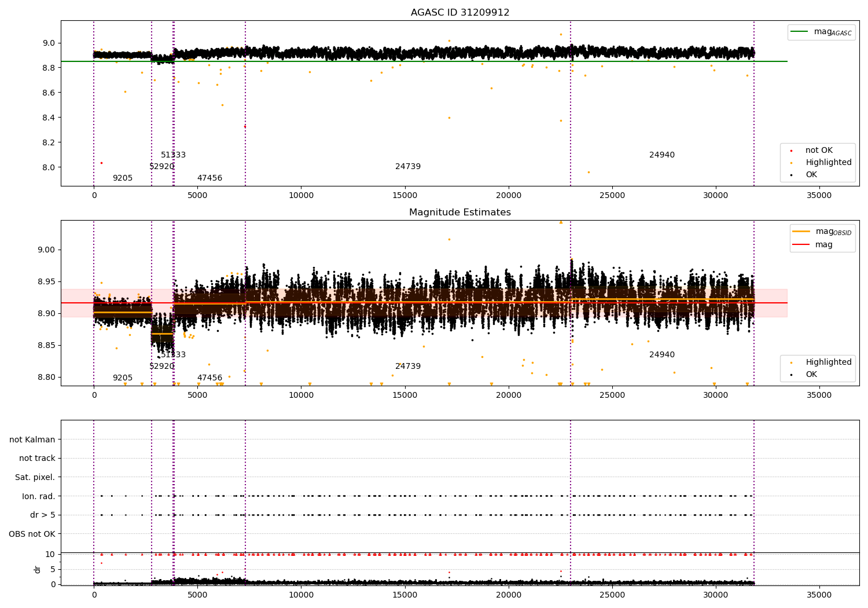Click red not-OK data point near magnitude 8.3
Image resolution: width=868 pixels, height=608 pixels.
coord(245,126)
